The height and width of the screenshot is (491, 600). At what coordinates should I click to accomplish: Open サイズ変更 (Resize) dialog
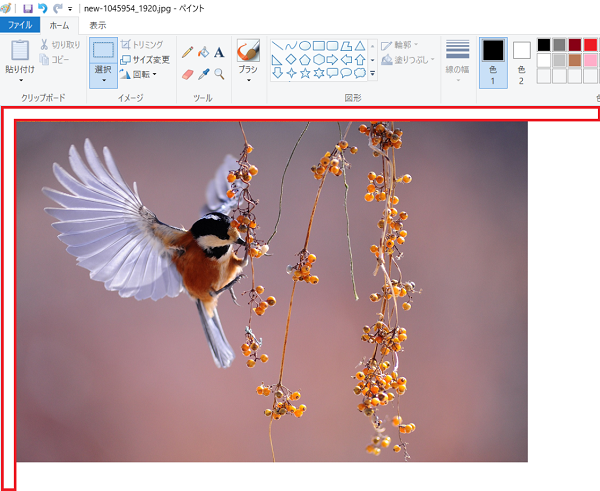tap(145, 60)
